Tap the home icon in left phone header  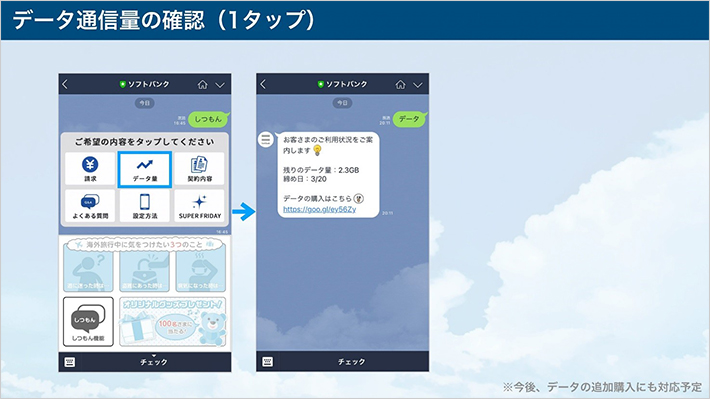tap(202, 85)
